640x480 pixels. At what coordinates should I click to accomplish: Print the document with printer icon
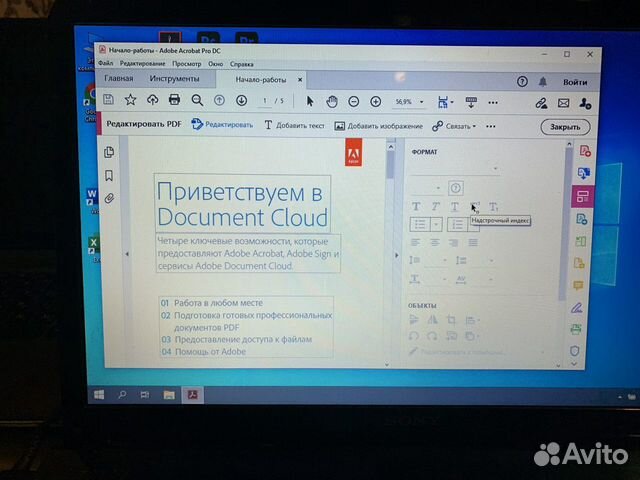coord(174,100)
